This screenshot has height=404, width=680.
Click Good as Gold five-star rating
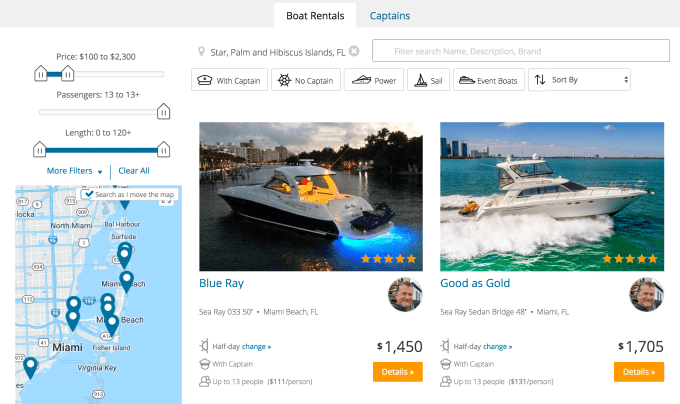(630, 259)
